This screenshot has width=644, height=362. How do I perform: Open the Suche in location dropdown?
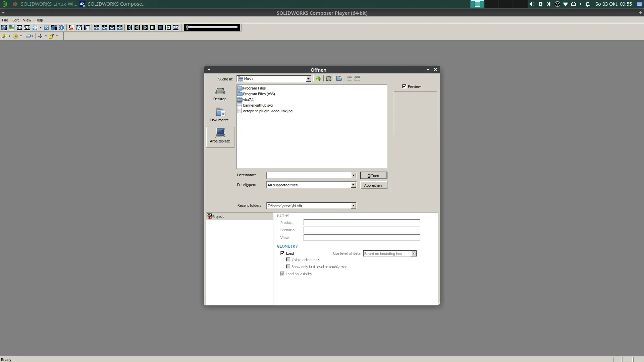[308, 79]
